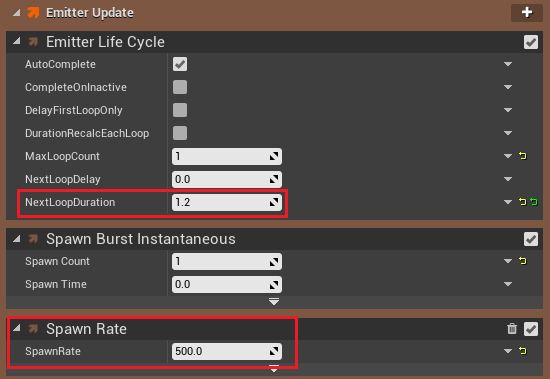Collapse the Emitter Life Cycle module
550x379 pixels.
pos(16,41)
